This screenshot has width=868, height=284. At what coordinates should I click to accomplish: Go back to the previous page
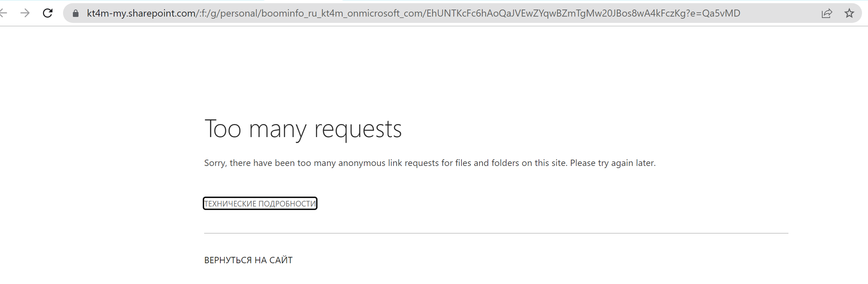3,13
